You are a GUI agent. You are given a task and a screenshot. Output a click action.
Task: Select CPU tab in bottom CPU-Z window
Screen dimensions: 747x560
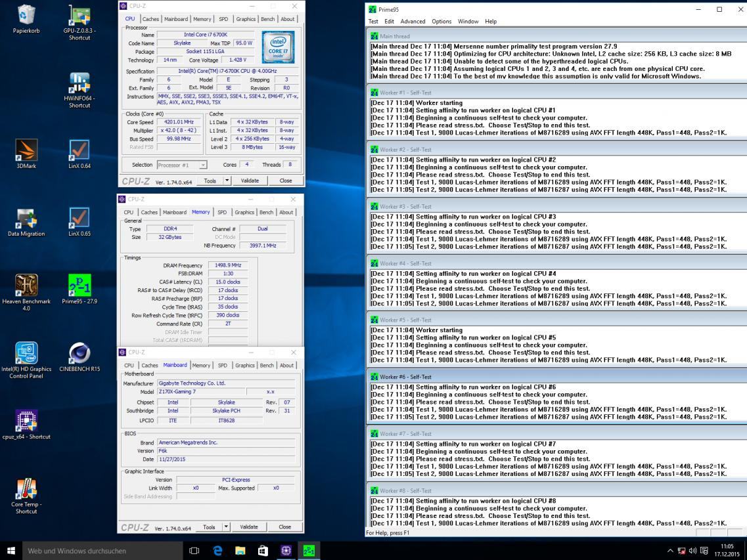point(129,365)
